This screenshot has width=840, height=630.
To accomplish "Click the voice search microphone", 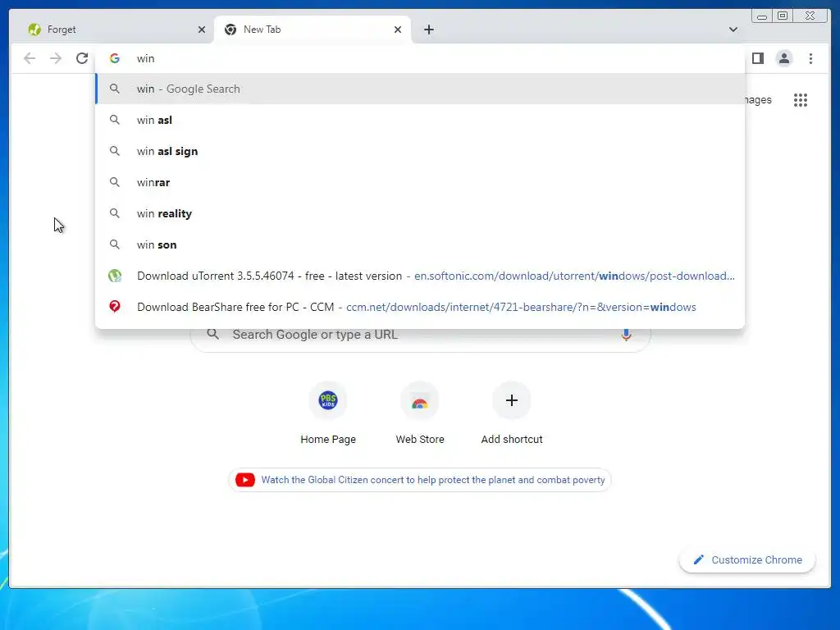I will tap(626, 335).
